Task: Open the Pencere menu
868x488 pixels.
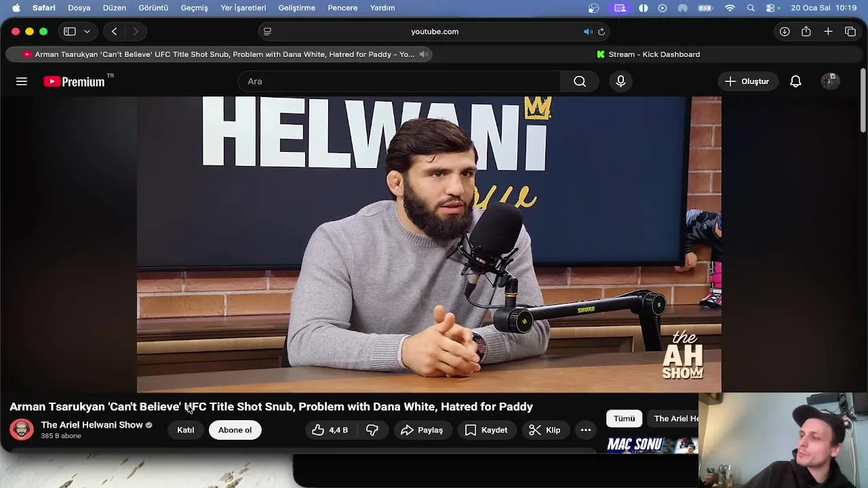Action: (x=342, y=7)
